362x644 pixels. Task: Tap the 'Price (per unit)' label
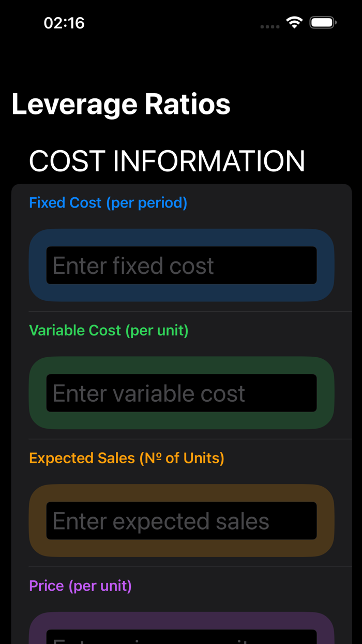[81, 586]
